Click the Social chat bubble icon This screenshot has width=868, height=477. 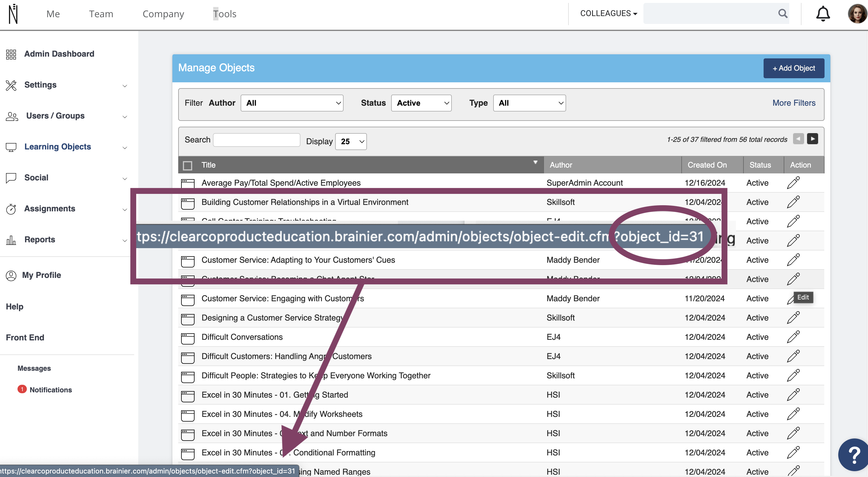pyautogui.click(x=11, y=178)
